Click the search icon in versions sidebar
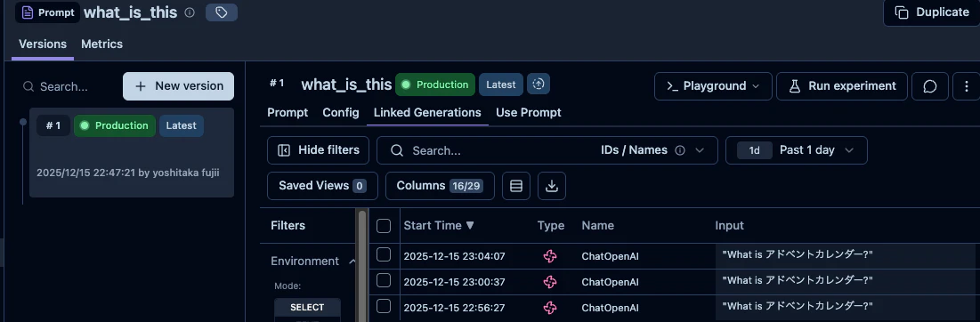Image resolution: width=980 pixels, height=322 pixels. point(28,86)
